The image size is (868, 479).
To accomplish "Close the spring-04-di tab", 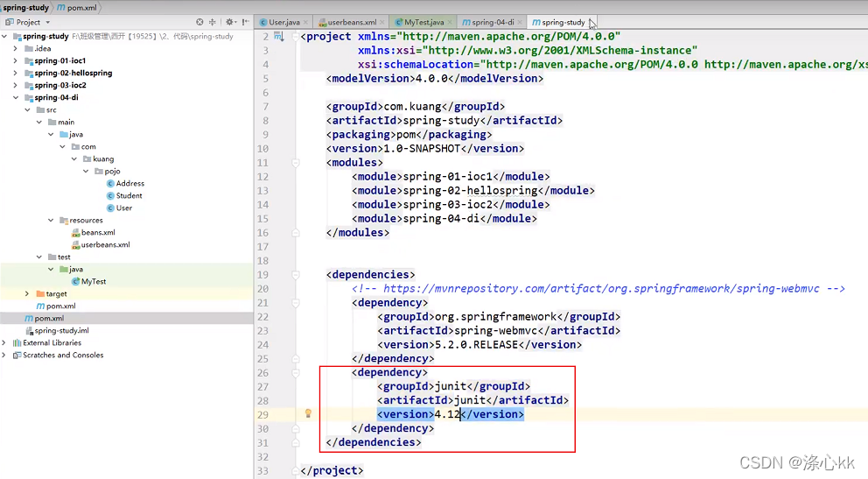I will coord(519,22).
